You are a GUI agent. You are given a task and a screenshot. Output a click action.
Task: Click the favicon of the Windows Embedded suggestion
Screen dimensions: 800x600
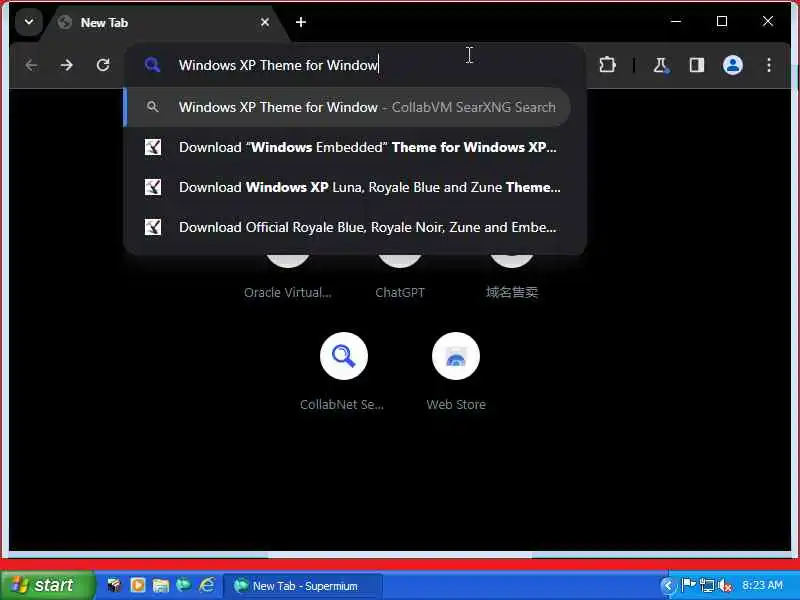(153, 147)
